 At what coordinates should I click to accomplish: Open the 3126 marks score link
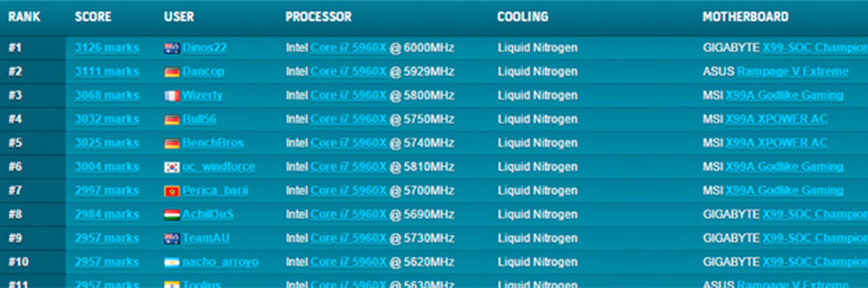point(107,47)
